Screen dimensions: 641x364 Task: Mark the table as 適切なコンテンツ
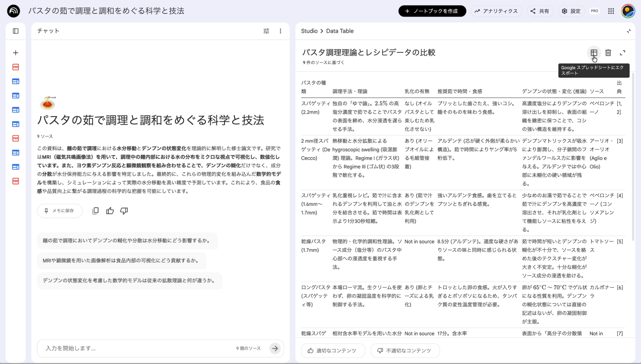pos(333,350)
